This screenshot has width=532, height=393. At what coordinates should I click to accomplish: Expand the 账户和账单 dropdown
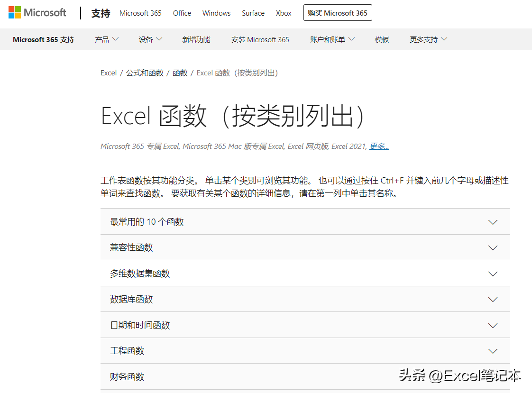332,40
